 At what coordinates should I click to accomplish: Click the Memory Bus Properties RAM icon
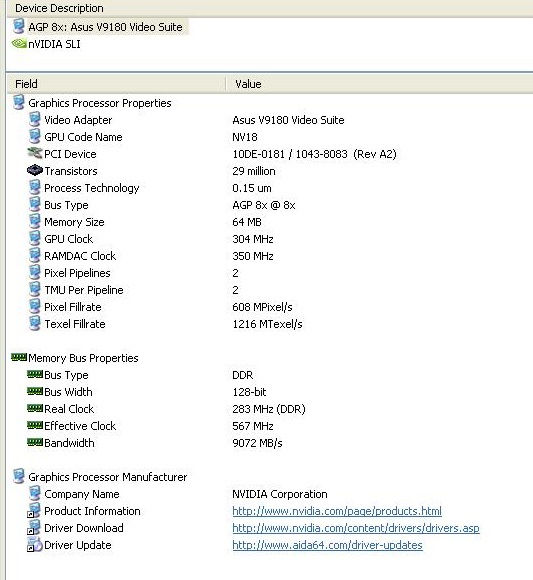(19, 357)
